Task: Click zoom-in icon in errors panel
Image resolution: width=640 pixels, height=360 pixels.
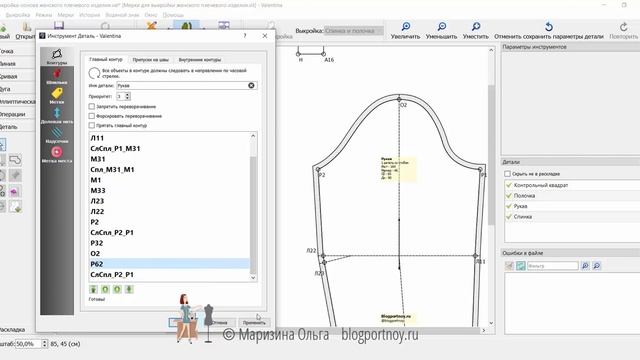Action: (585, 266)
